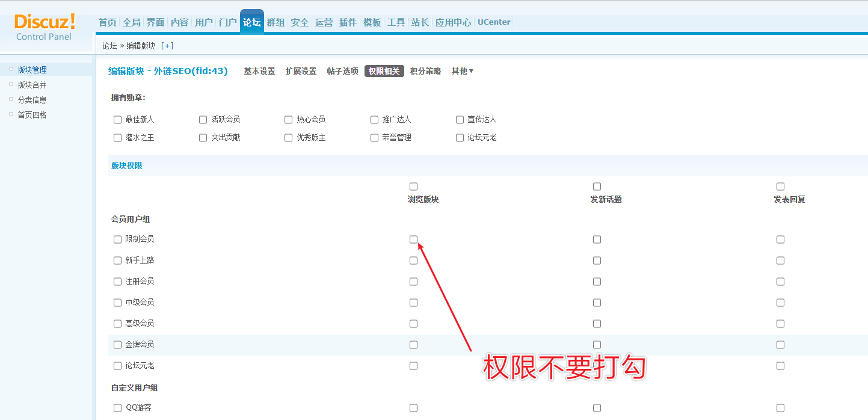
Task: Check 浏览版块 permission for 中级会员
Action: pyautogui.click(x=413, y=303)
